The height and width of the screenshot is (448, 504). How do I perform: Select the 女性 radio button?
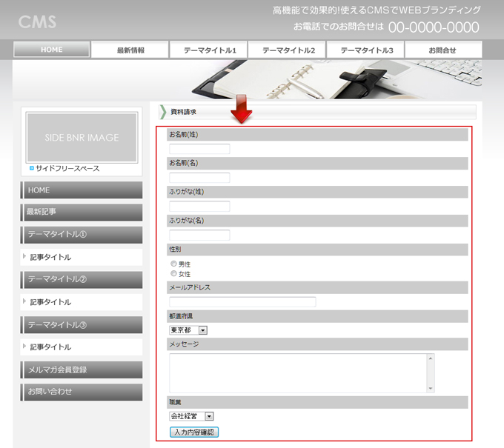click(x=174, y=274)
